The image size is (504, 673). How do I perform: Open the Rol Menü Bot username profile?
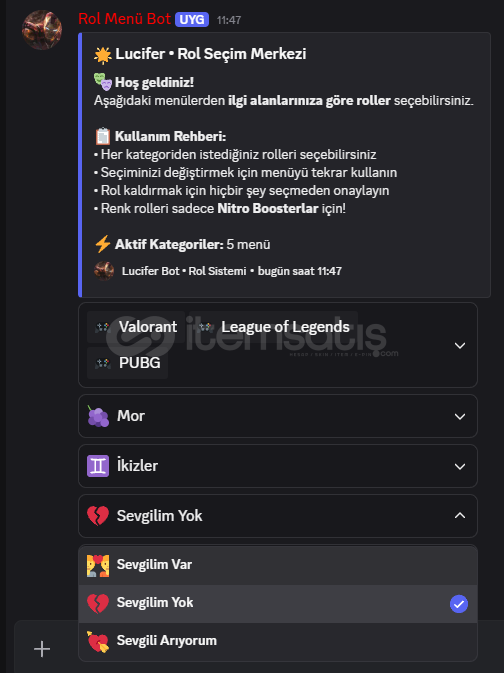pyautogui.click(x=124, y=19)
